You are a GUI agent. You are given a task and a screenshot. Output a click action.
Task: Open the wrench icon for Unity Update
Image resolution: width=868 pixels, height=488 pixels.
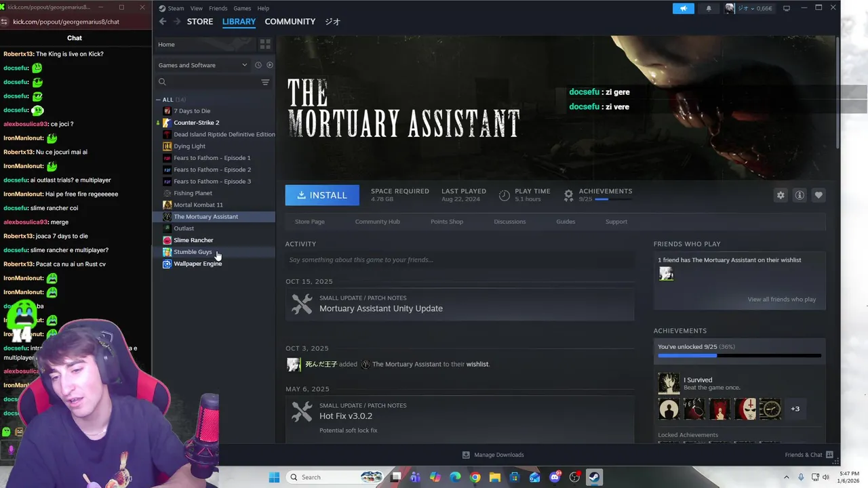tap(302, 304)
